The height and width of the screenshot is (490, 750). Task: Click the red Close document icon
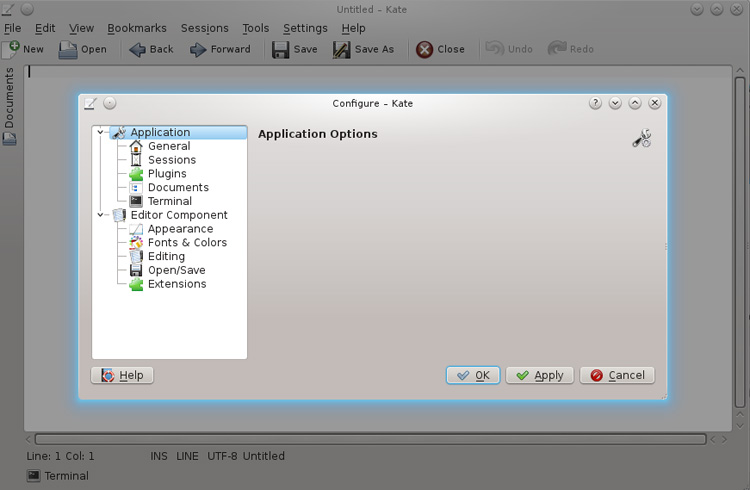pos(424,49)
